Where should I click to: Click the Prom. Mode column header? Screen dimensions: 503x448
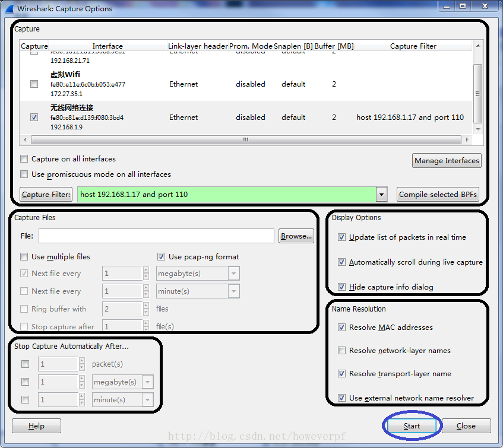pyautogui.click(x=251, y=46)
